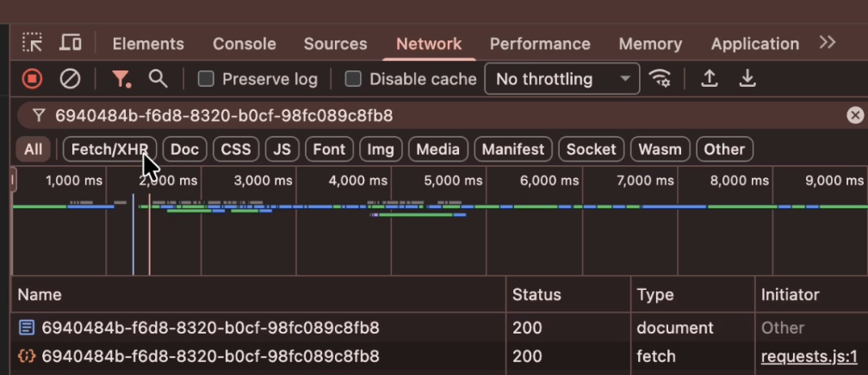This screenshot has height=375, width=868.
Task: Click into the filter input field
Action: click(431, 115)
